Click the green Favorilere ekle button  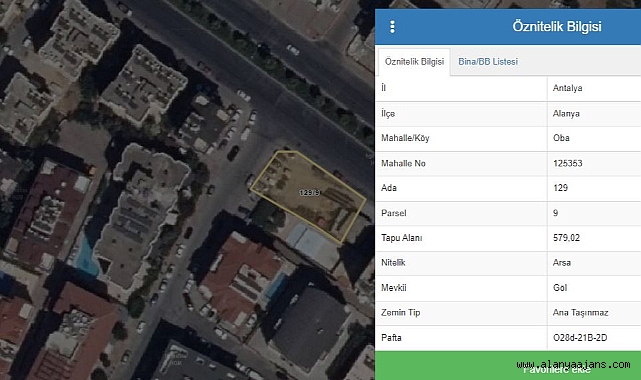point(508,366)
